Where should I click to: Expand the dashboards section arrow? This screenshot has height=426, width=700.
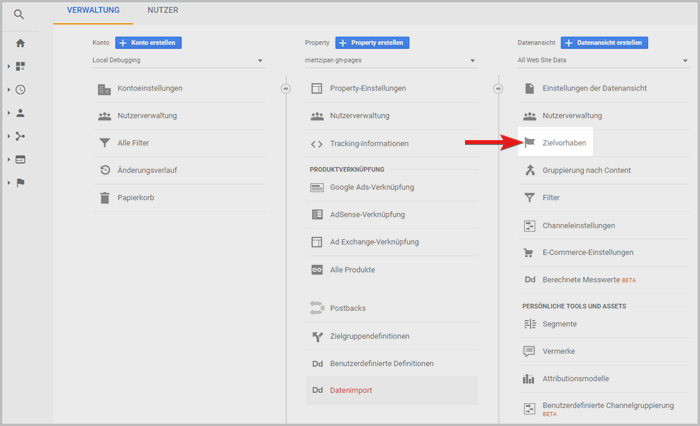8,67
